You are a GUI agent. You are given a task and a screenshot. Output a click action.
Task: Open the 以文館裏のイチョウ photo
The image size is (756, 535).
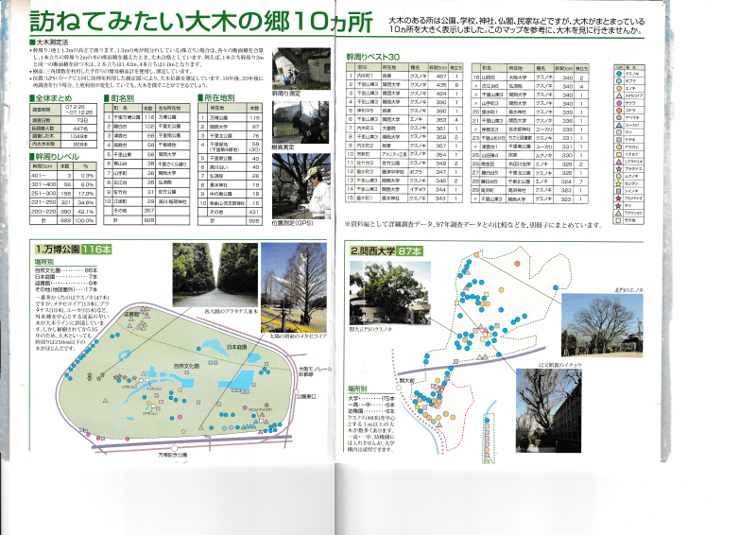(x=549, y=410)
